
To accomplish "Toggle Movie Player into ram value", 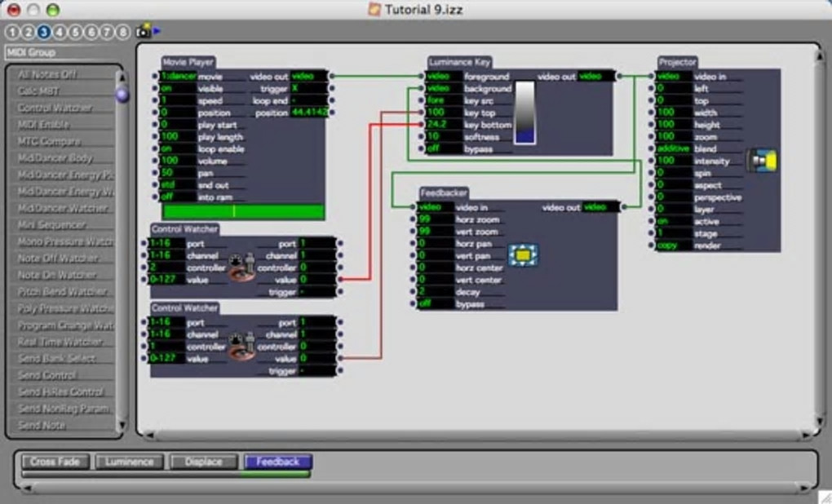I will click(178, 197).
